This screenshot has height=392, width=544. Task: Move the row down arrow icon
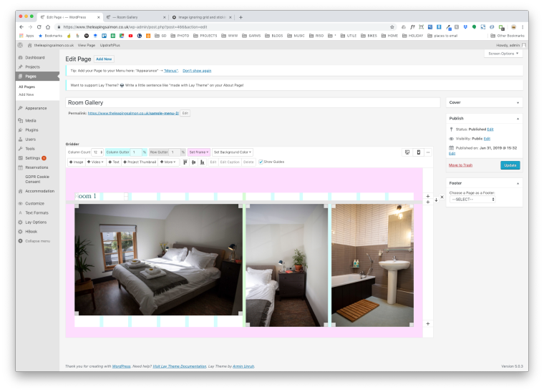[435, 200]
